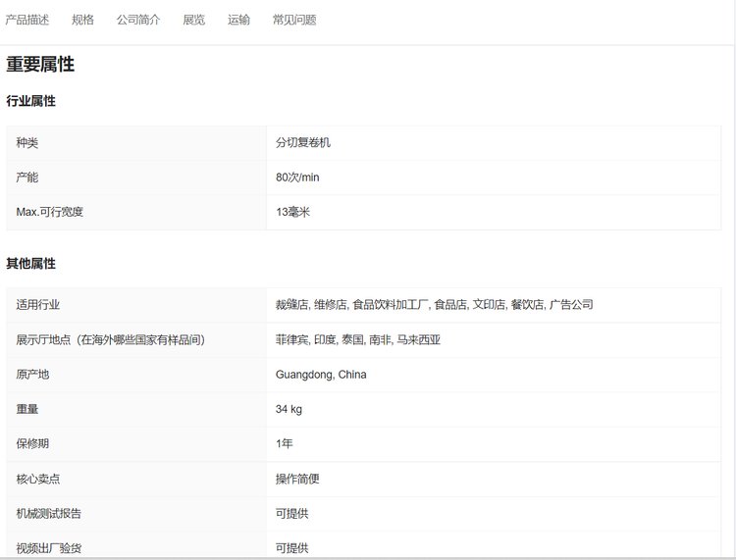Click the 保修期 row label
This screenshot has width=736, height=560.
pos(32,443)
